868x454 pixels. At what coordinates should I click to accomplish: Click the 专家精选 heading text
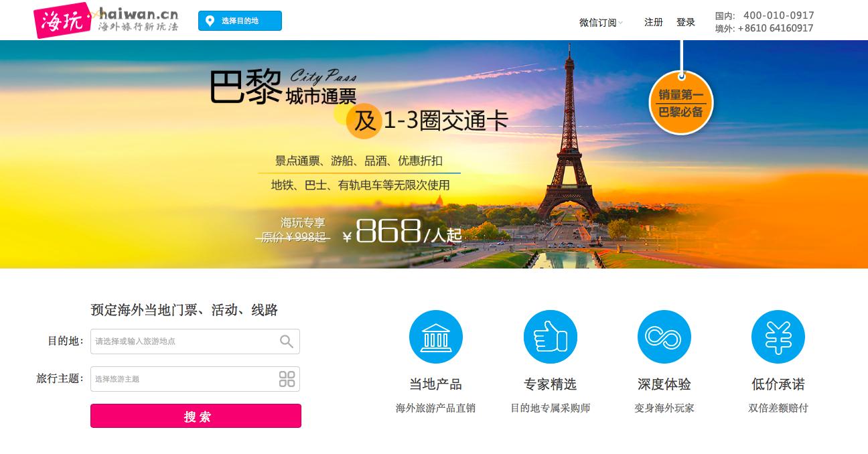[x=551, y=384]
